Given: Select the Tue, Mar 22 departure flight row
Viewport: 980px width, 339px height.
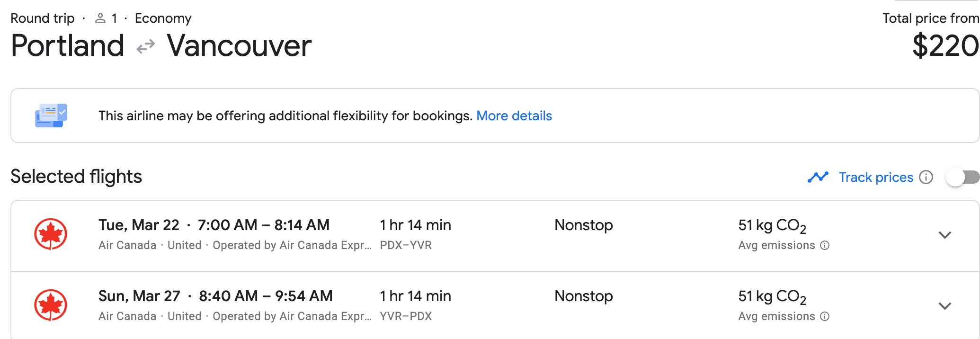Looking at the screenshot, I should pyautogui.click(x=473, y=235).
